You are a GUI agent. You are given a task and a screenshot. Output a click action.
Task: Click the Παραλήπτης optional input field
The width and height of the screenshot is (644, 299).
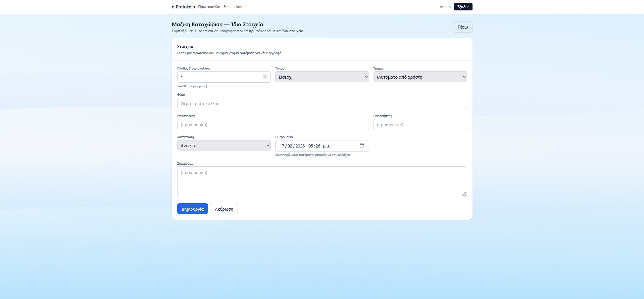[x=420, y=125]
